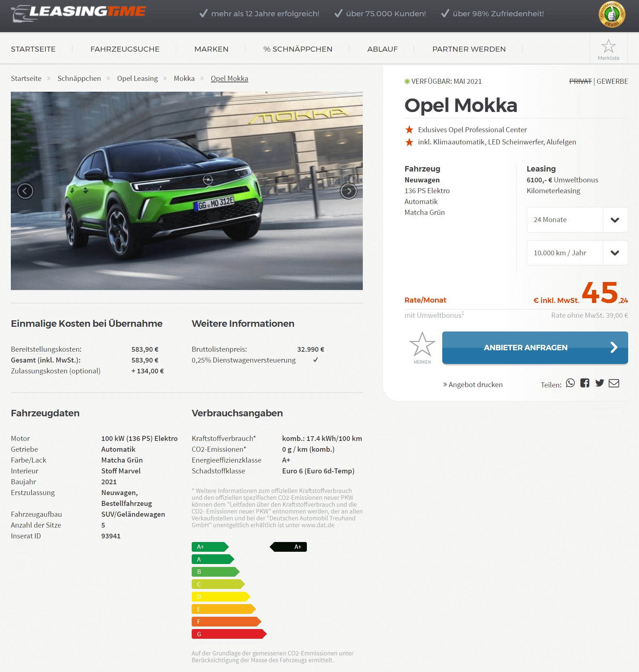This screenshot has width=639, height=672.
Task: Click the green A+ efficiency bar
Action: pyautogui.click(x=210, y=547)
